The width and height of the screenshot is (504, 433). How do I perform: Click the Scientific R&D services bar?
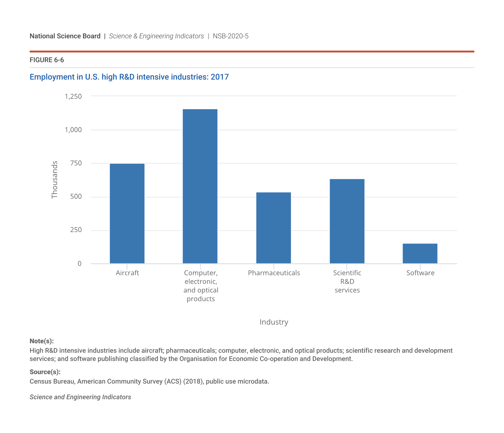tap(347, 221)
